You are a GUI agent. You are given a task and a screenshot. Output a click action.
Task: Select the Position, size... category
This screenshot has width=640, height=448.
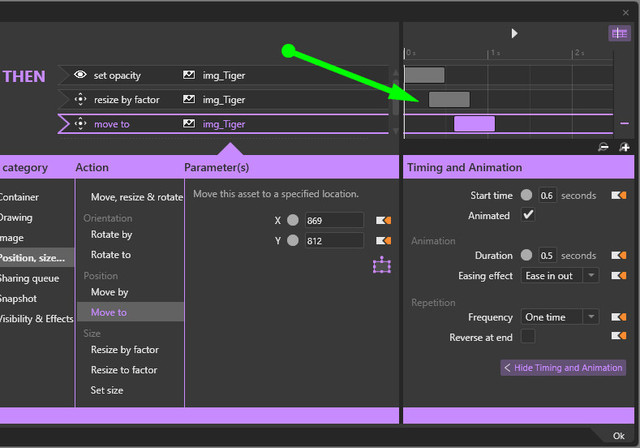37,258
